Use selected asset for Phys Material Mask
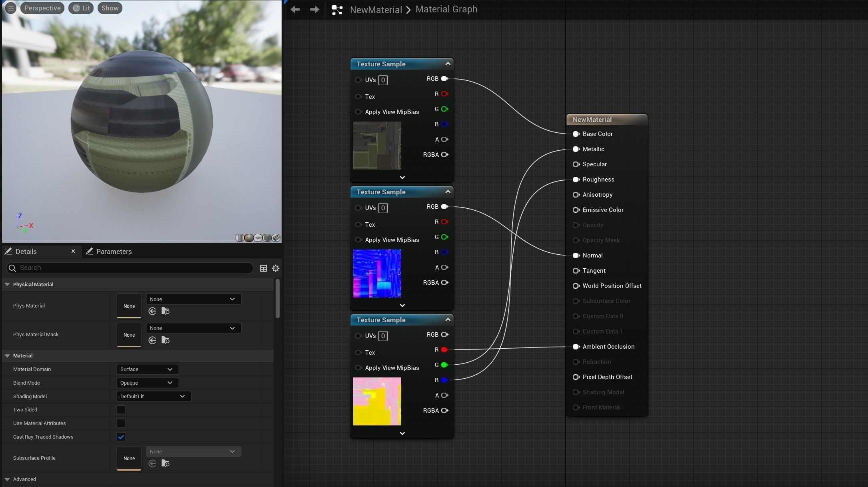 click(152, 340)
